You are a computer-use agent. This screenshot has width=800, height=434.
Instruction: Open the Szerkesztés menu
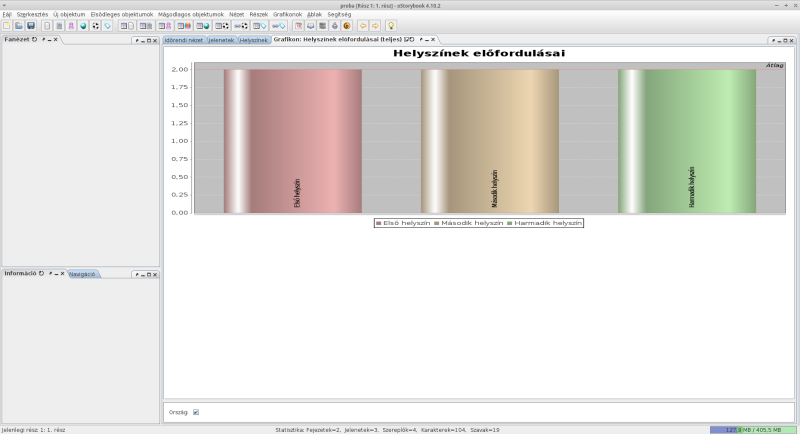pyautogui.click(x=32, y=14)
